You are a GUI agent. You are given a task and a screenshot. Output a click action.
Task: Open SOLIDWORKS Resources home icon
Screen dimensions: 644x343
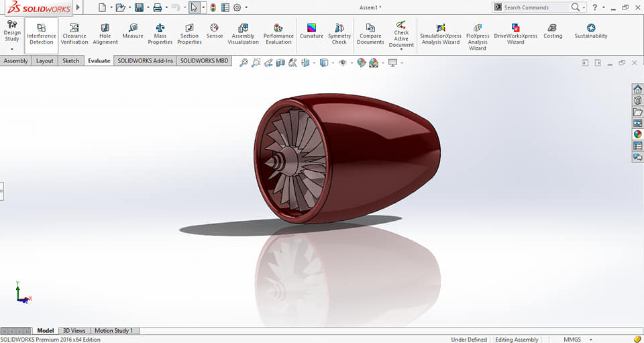pyautogui.click(x=637, y=89)
